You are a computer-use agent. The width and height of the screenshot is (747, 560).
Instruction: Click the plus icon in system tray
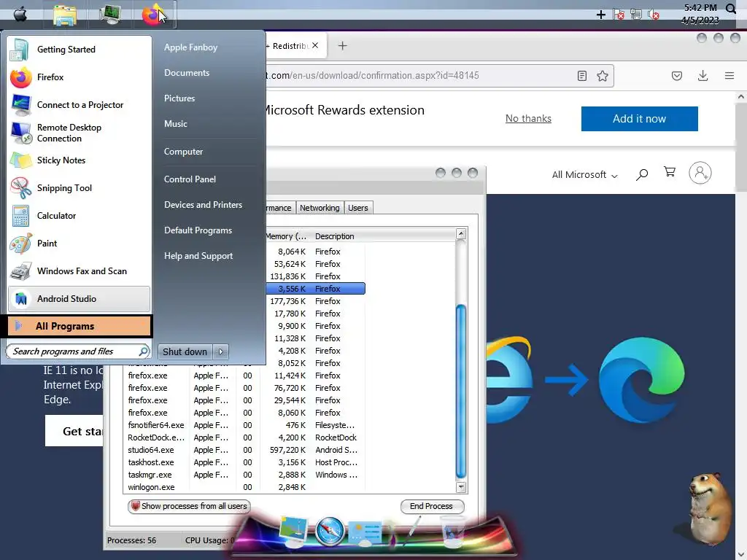click(601, 15)
